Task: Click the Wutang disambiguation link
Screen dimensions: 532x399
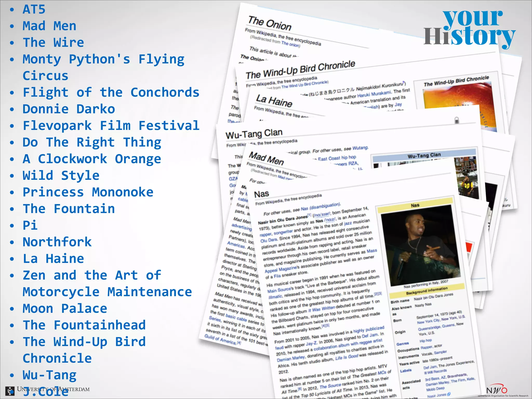Action: click(360, 148)
